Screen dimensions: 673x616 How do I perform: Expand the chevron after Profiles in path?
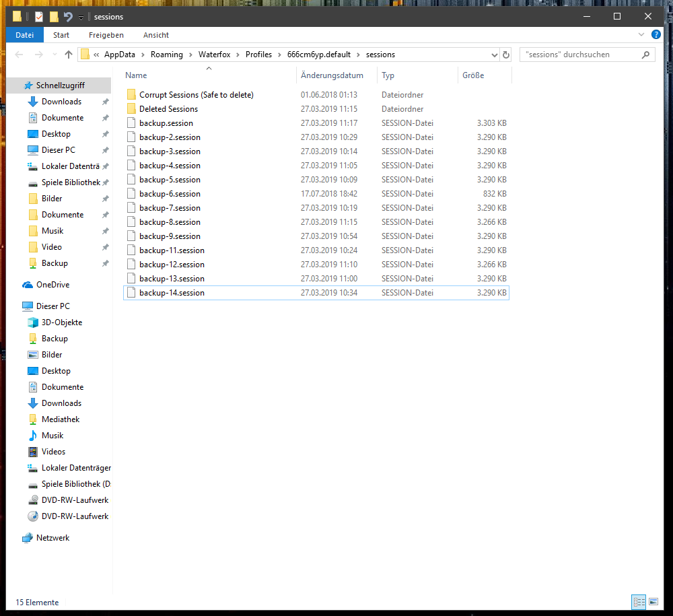(x=279, y=55)
